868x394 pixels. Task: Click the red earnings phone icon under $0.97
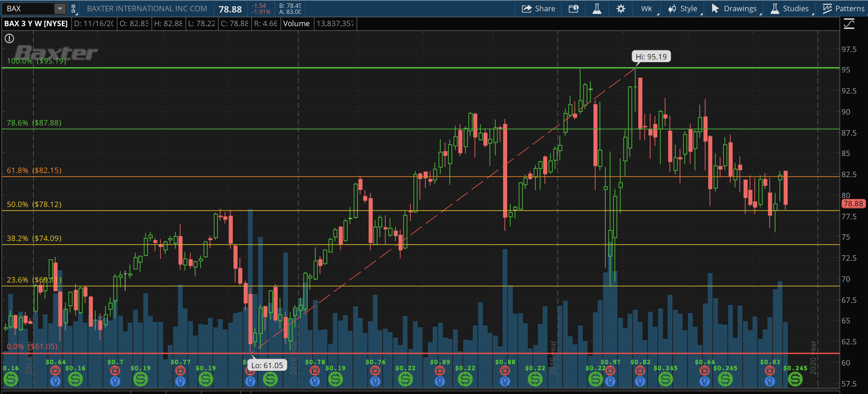[x=610, y=370]
